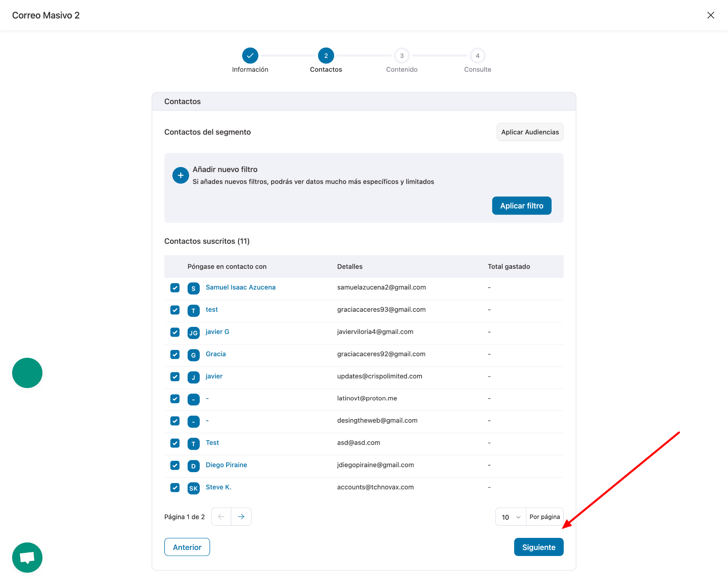The height and width of the screenshot is (583, 728).
Task: Click the Anterior button
Action: point(187,547)
